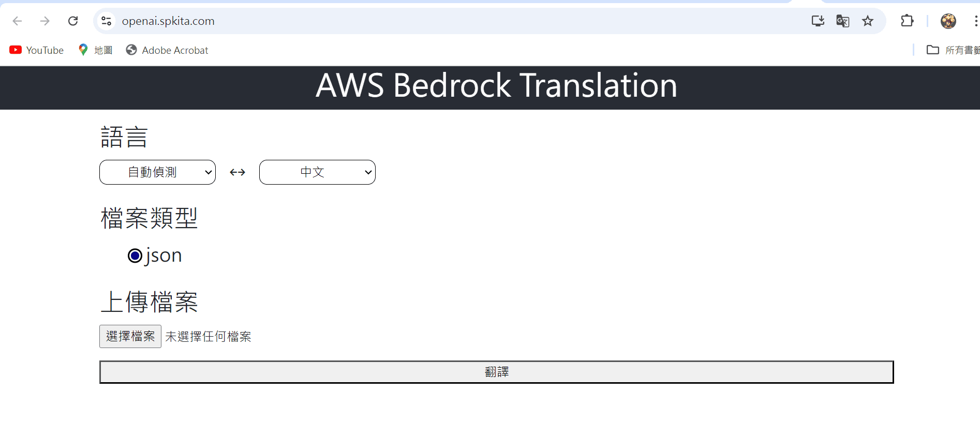Open the 地圖 maps bookmark
Viewport: 980px width, 422px height.
tap(95, 50)
